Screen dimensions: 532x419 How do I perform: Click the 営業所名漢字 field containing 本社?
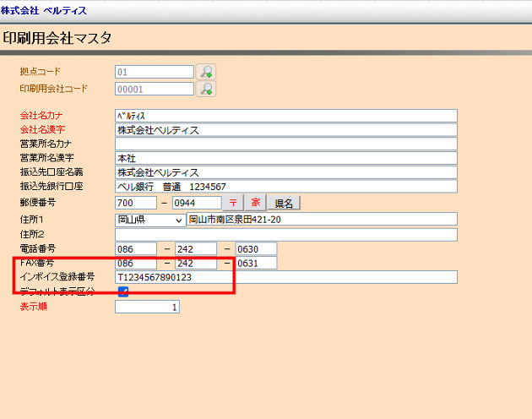[285, 158]
